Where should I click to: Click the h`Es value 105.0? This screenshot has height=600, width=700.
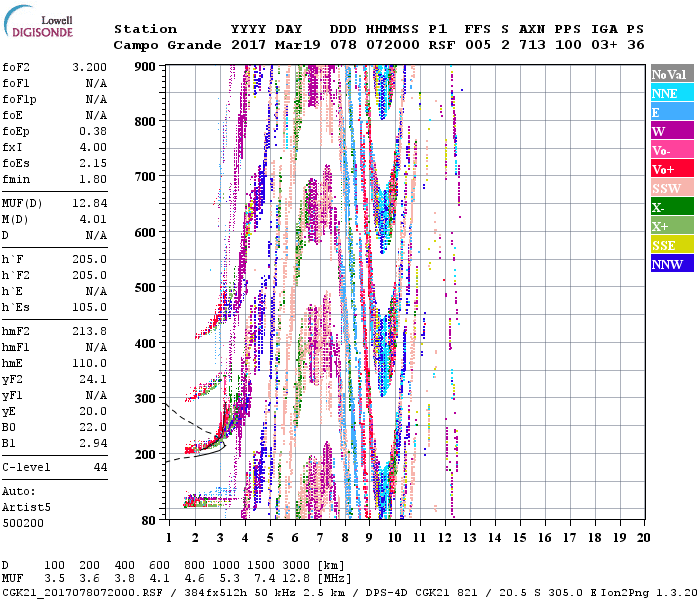tap(89, 308)
